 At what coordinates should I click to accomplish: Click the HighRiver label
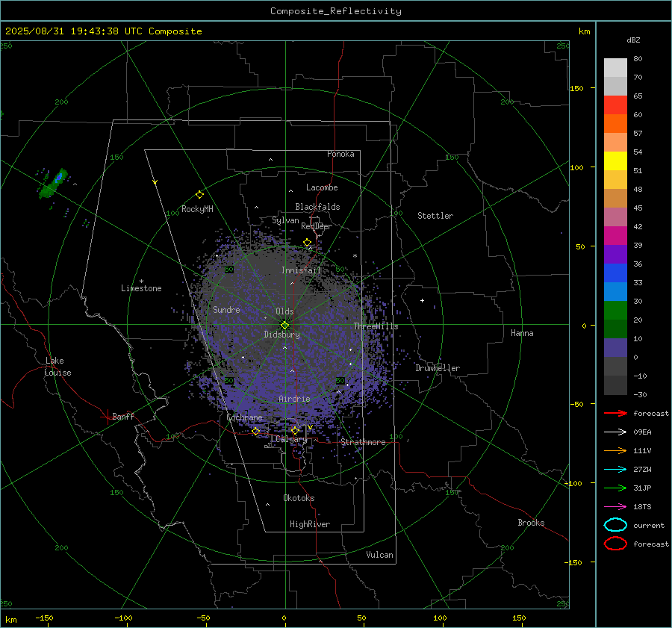click(x=310, y=524)
